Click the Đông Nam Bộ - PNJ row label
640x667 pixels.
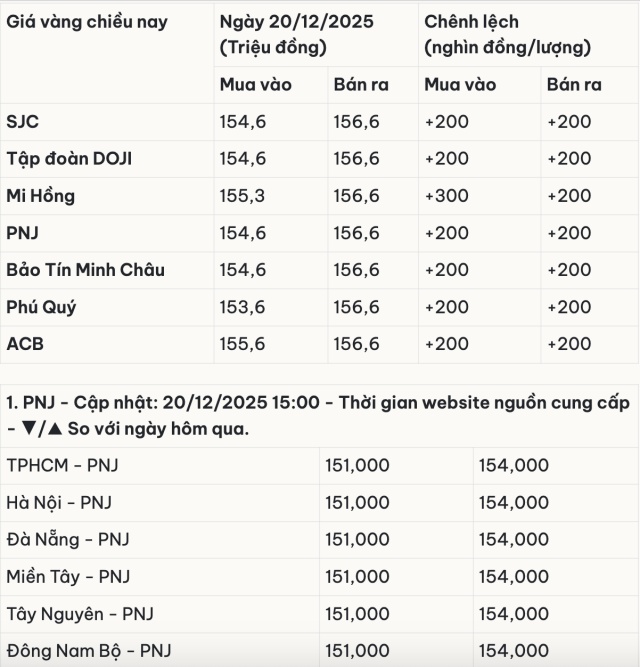tap(87, 650)
